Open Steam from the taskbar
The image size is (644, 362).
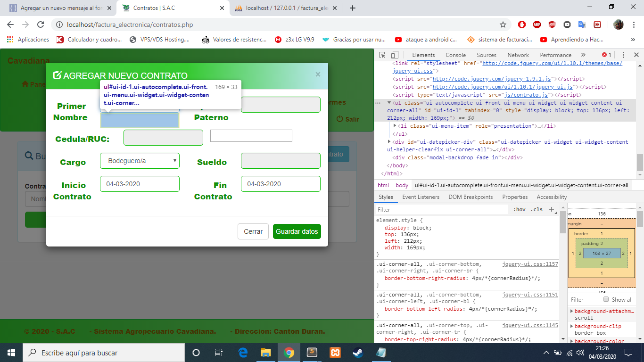[358, 353]
